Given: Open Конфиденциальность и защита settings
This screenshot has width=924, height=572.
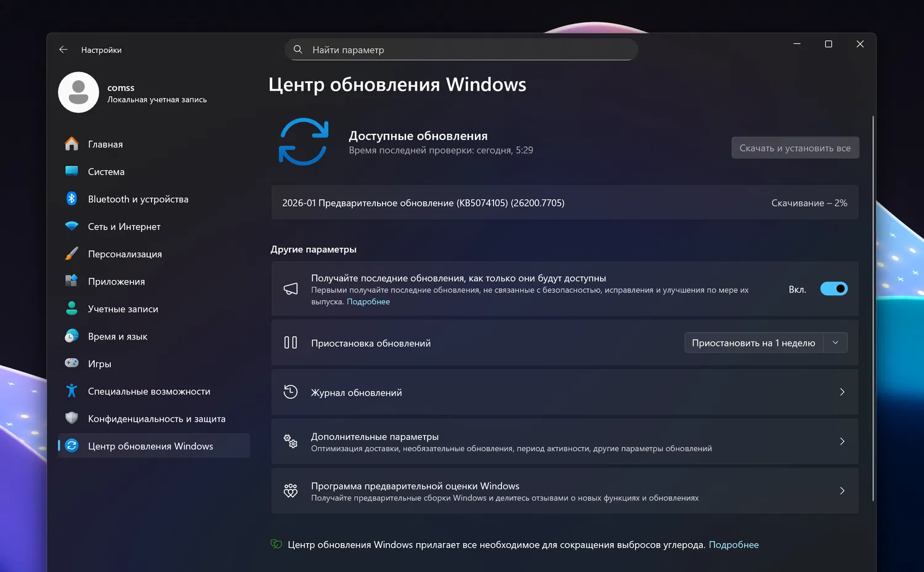Looking at the screenshot, I should 154,419.
